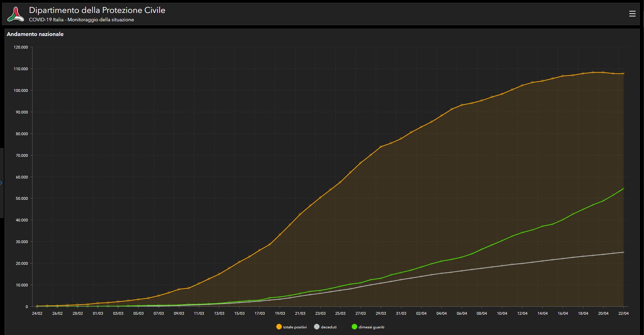Click the 24/02 date axis label
Image resolution: width=644 pixels, height=335 pixels.
coord(37,313)
